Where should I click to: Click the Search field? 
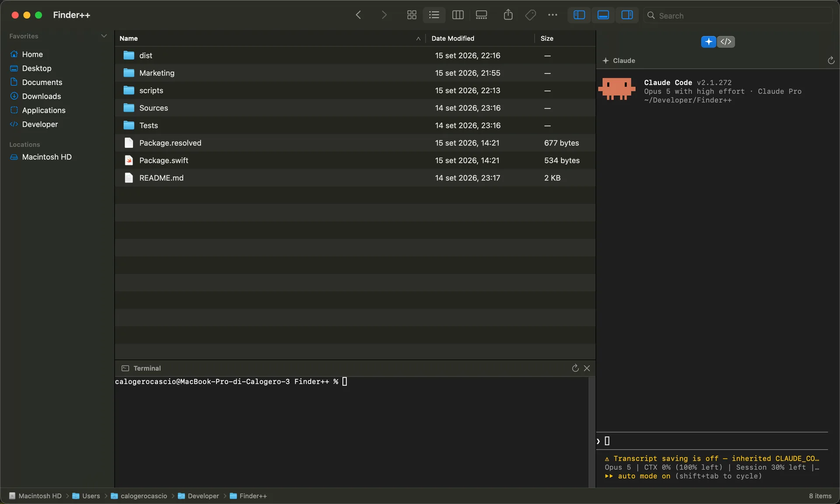point(738,15)
